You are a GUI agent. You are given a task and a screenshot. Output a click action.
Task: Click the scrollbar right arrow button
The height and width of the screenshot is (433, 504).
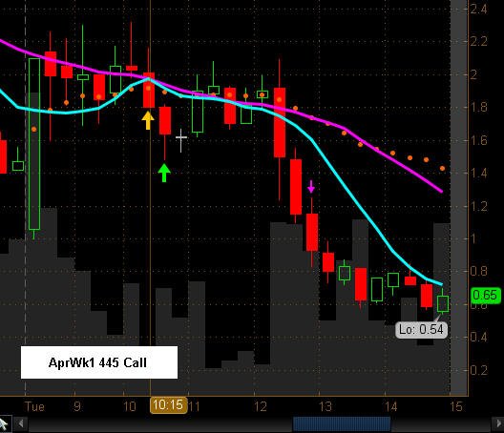tap(497, 424)
